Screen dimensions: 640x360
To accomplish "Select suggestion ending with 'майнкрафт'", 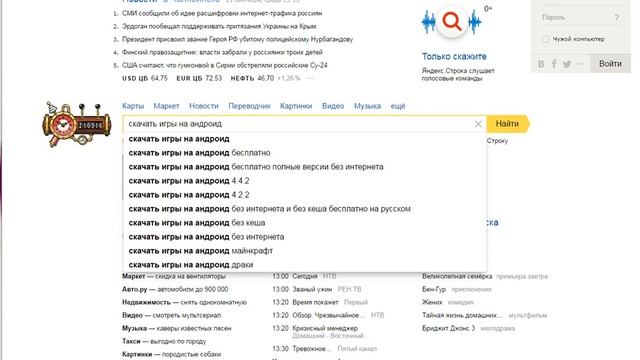I will point(304,251).
